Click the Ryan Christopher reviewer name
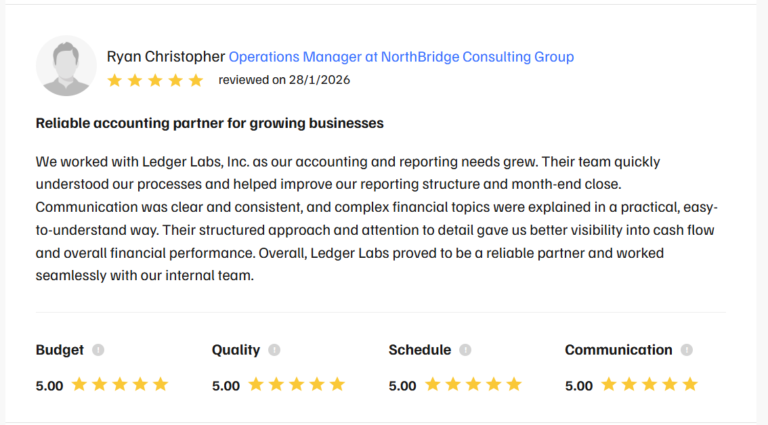Viewport: 768px width, 425px height. tap(166, 57)
